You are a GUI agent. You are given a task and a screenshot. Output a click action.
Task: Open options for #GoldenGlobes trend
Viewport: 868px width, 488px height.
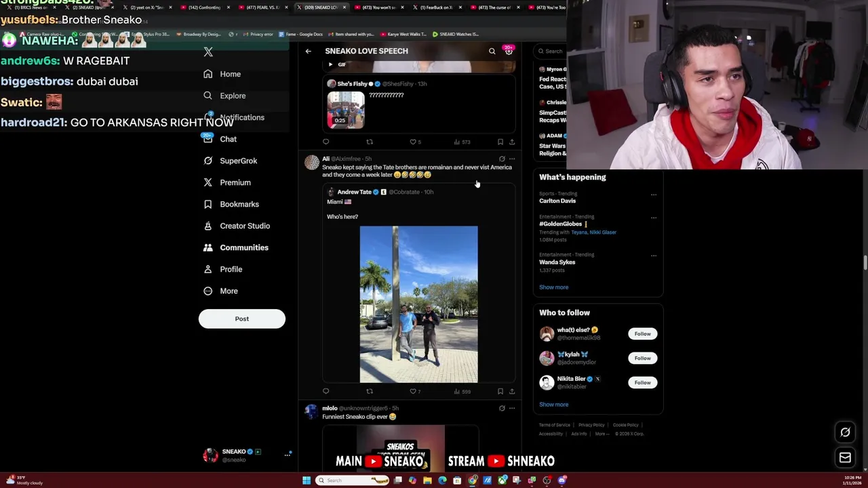(x=654, y=218)
